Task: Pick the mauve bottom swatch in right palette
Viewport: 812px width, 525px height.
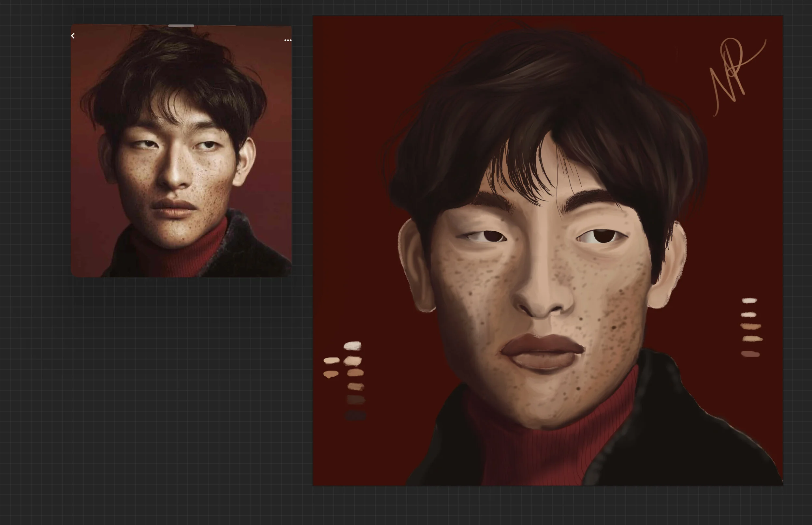Action: click(x=750, y=354)
